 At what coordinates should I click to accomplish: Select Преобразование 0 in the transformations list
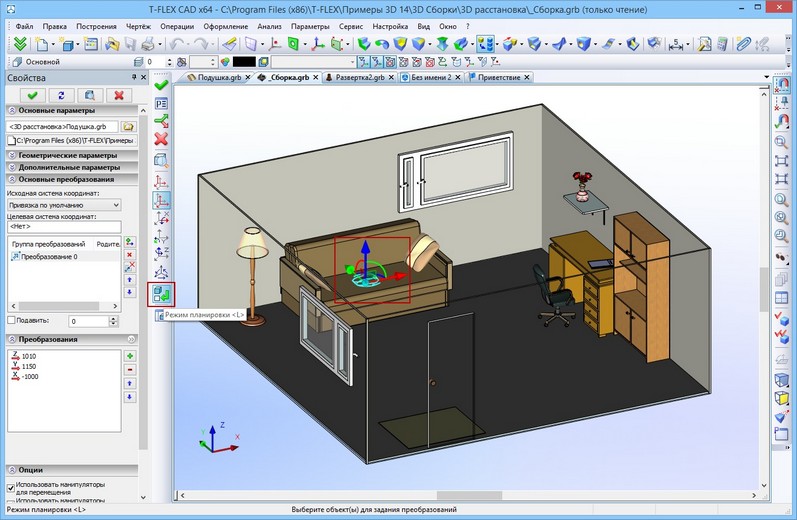pyautogui.click(x=49, y=257)
